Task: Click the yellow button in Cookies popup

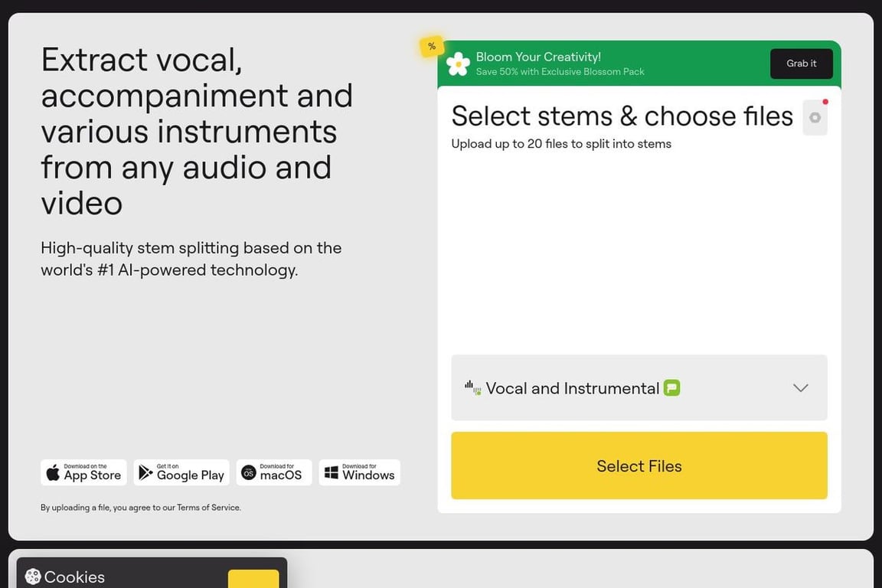Action: (253, 579)
